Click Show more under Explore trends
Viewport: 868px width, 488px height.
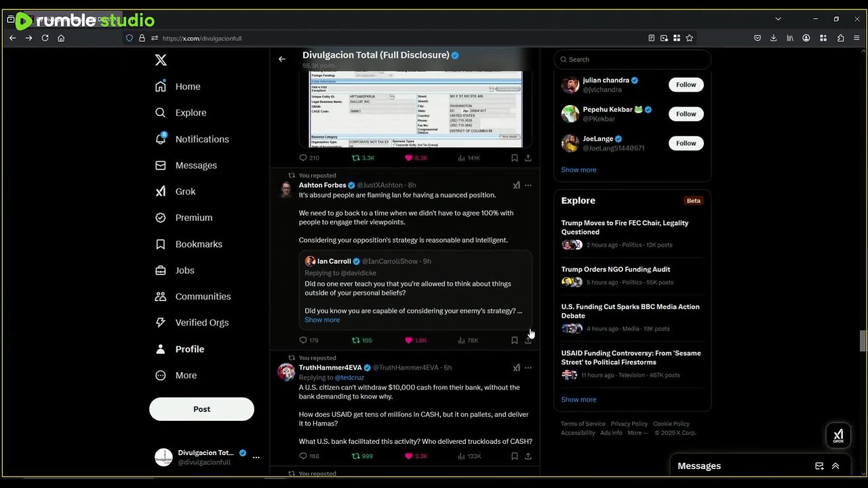[578, 400]
